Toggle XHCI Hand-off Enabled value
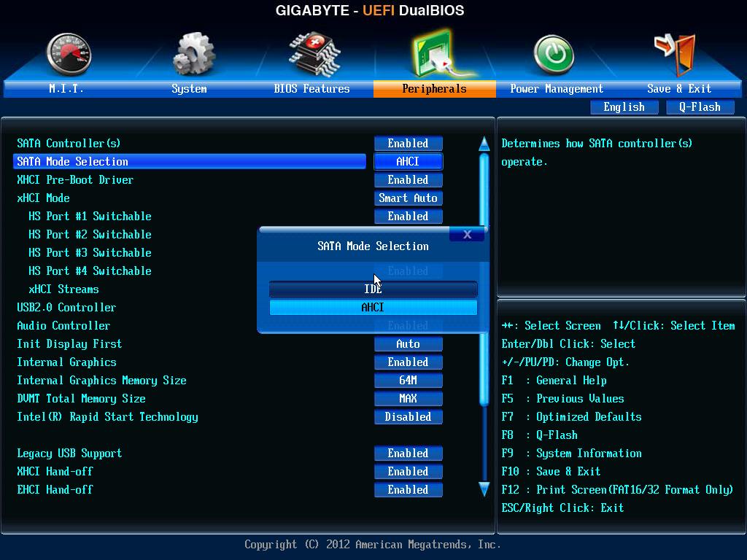The width and height of the screenshot is (747, 560). tap(409, 472)
